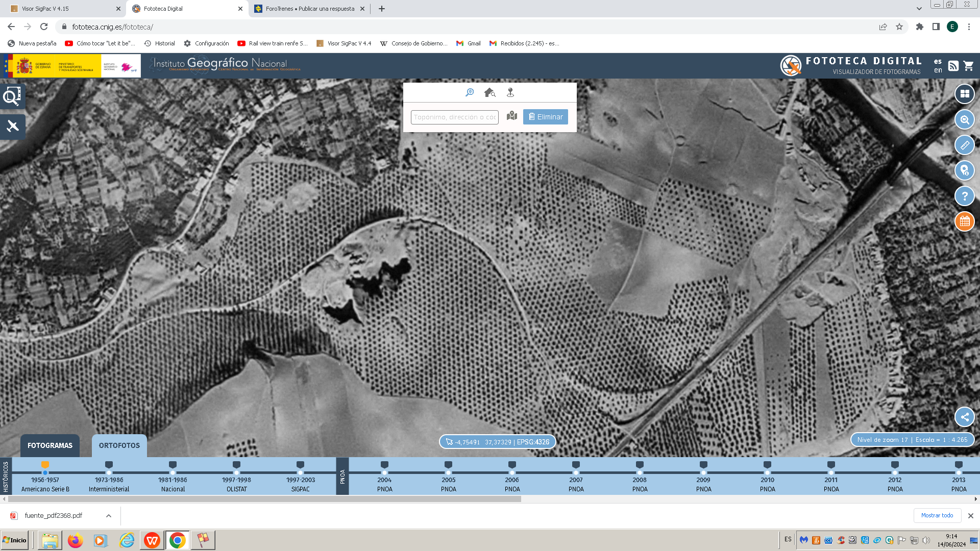Click the Eliminar button
This screenshot has height=551, width=980.
(546, 117)
